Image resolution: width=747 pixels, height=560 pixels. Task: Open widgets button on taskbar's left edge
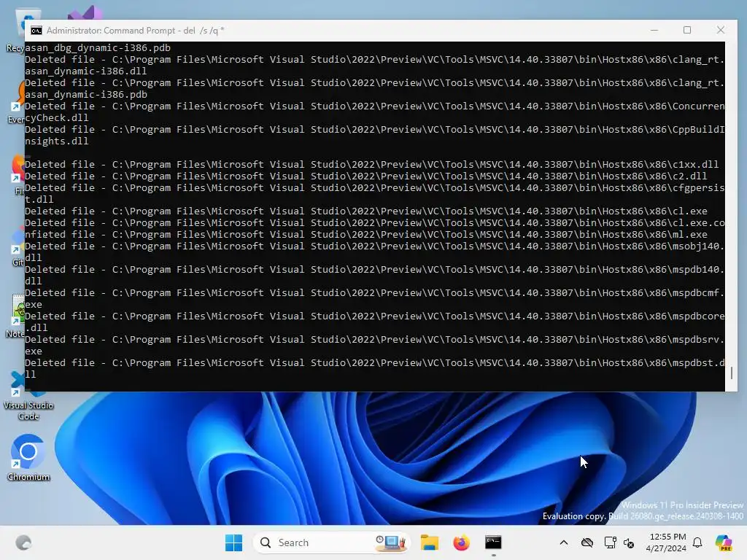pyautogui.click(x=23, y=542)
